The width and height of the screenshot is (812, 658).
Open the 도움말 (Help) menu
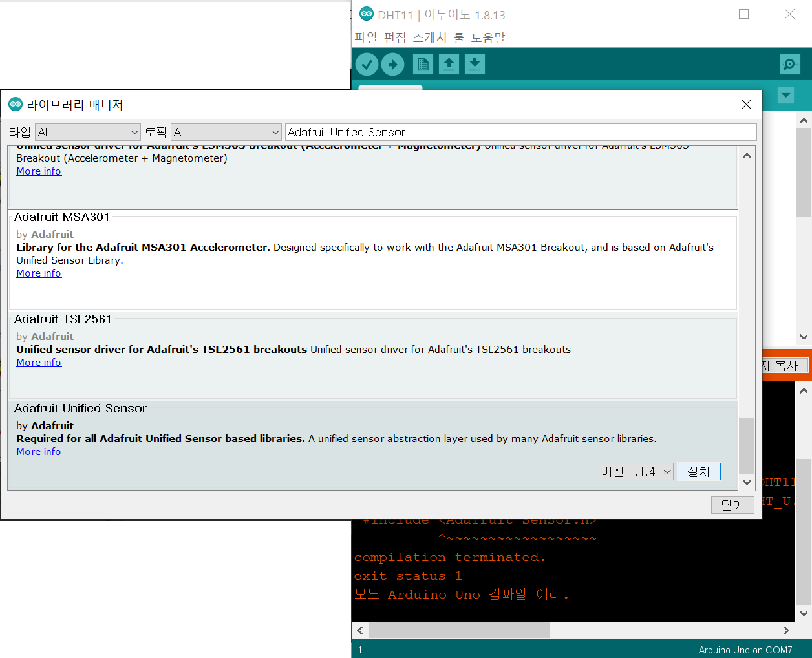click(x=488, y=38)
